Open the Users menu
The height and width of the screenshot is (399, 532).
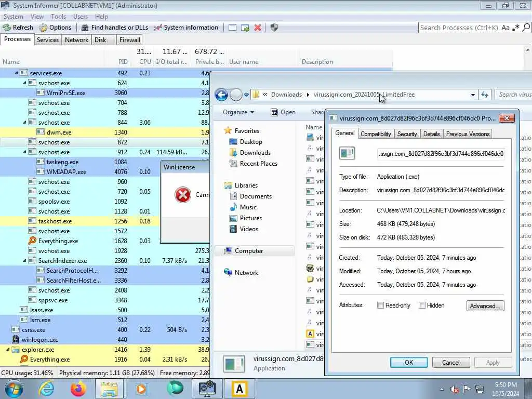81,17
